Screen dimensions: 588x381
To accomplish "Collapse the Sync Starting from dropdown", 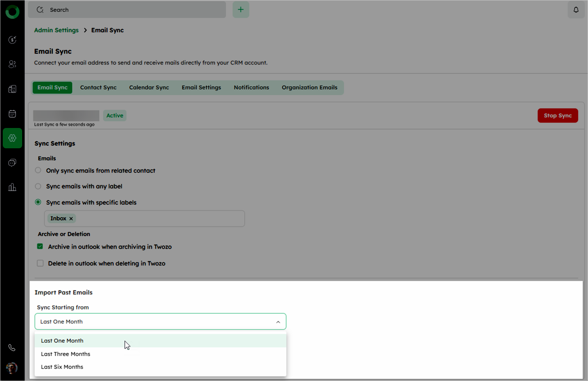I will (278, 322).
